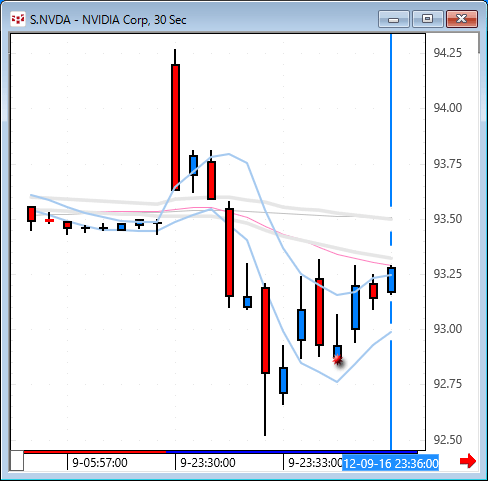Click the 9-23:33:00 time axis label
488x481 pixels.
315,463
